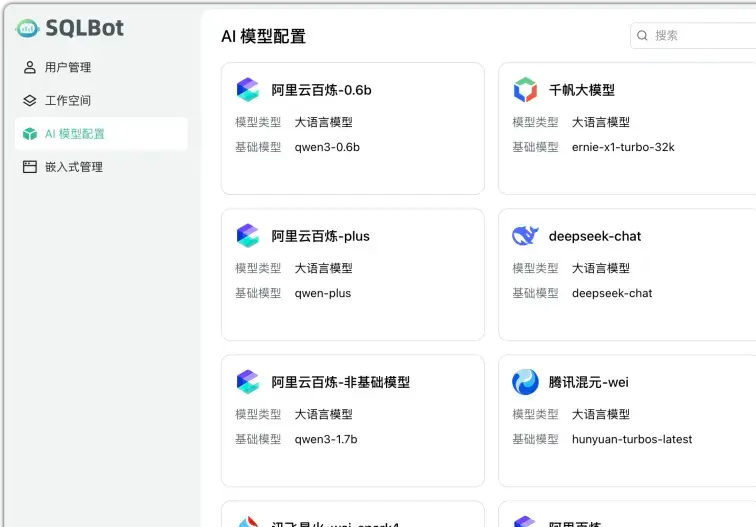
Task: Click the AI model config cube icon
Action: click(29, 134)
